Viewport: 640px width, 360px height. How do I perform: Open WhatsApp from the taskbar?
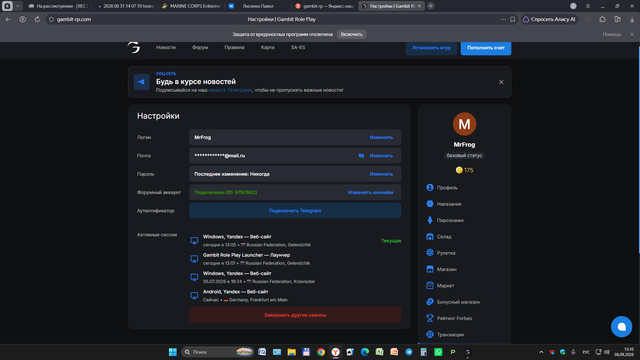coord(438,352)
